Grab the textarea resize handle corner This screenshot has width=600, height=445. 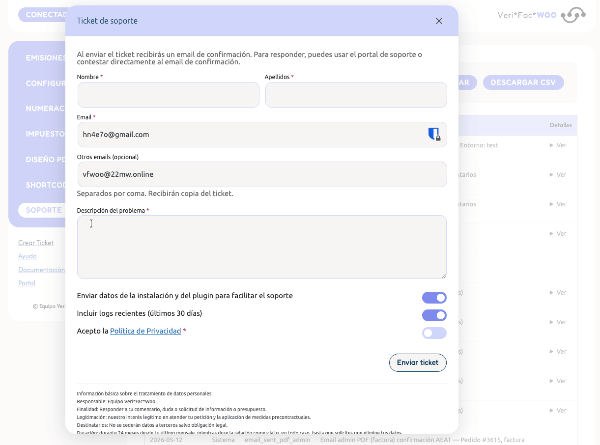tap(443, 275)
